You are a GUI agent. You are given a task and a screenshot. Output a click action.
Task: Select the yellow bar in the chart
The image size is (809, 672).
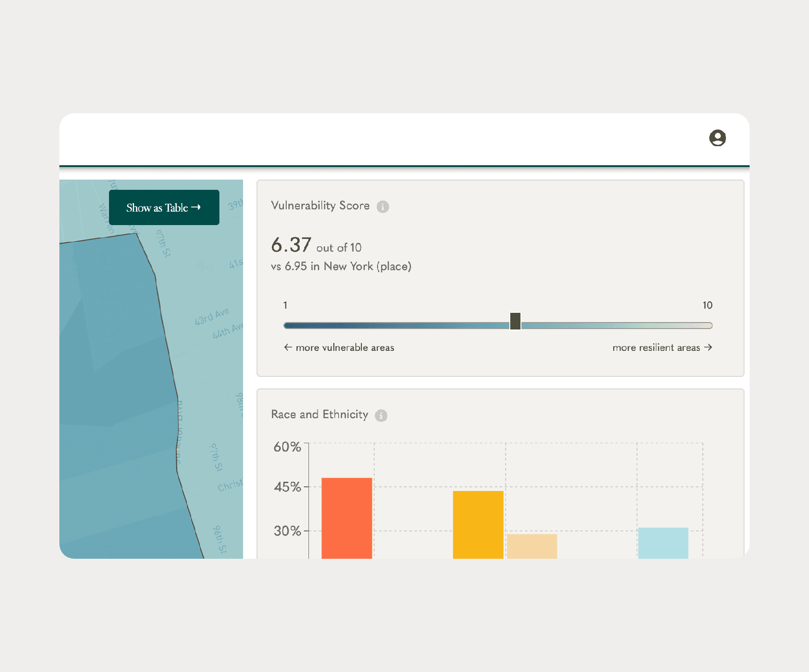[478, 524]
